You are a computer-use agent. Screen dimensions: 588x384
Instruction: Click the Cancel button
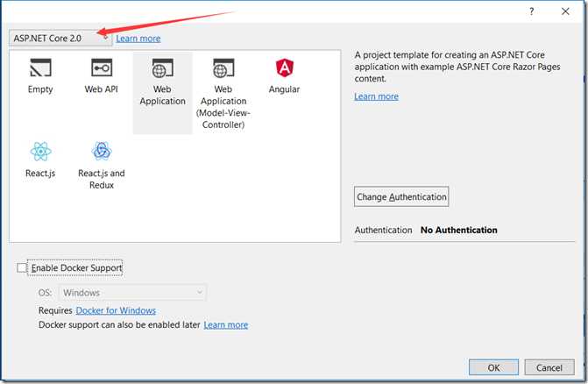pyautogui.click(x=549, y=367)
